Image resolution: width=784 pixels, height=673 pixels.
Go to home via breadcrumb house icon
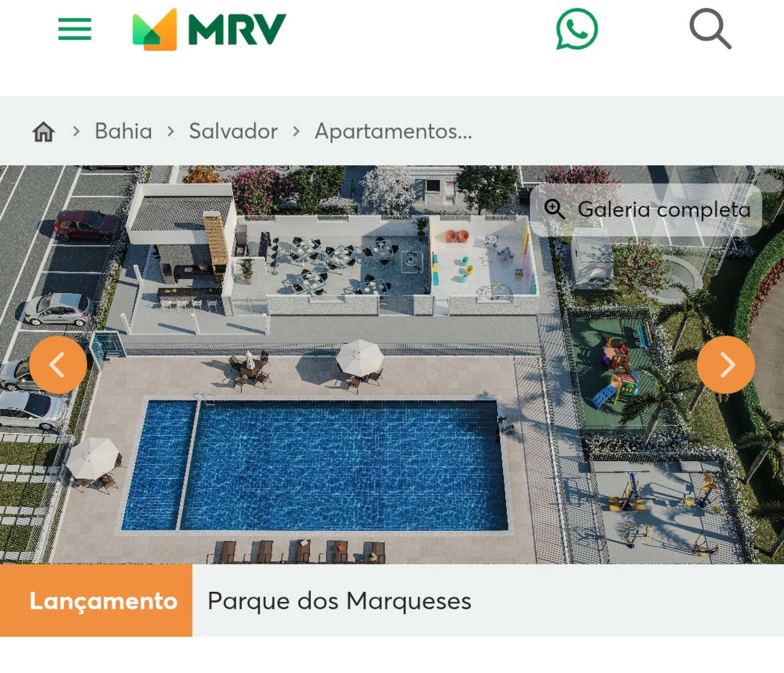(43, 131)
